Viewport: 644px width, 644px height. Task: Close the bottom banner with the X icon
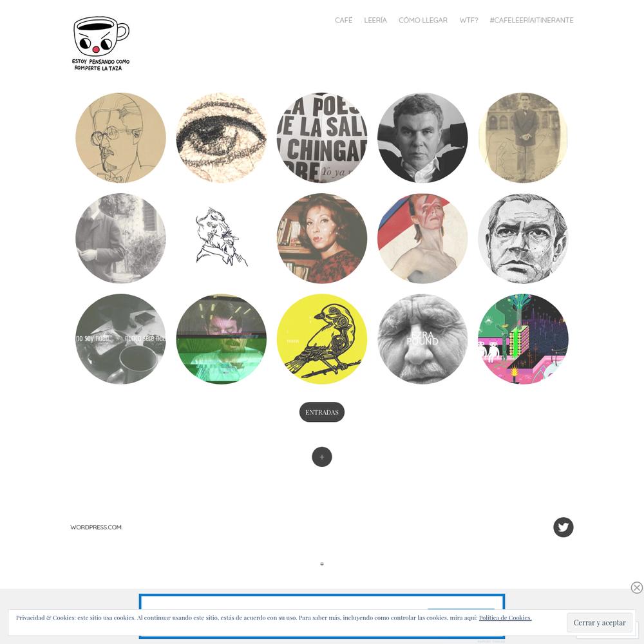pyautogui.click(x=637, y=587)
